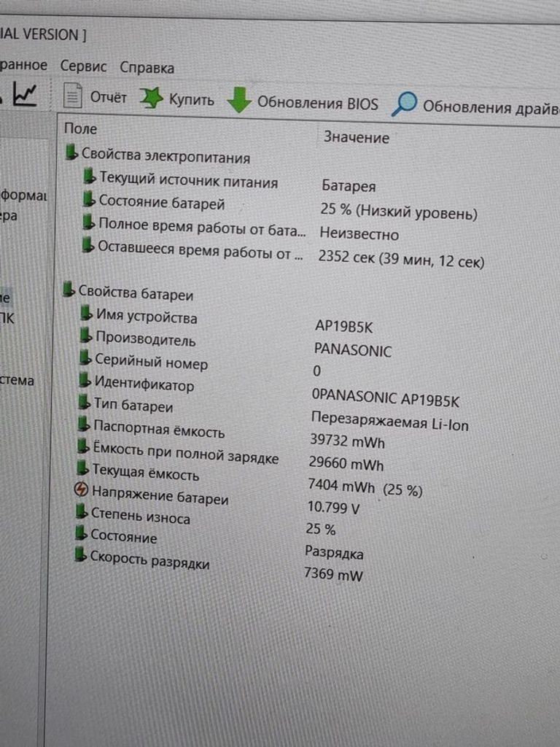560x747 pixels.
Task: Click the value 39732 mWh
Action: coord(347,440)
